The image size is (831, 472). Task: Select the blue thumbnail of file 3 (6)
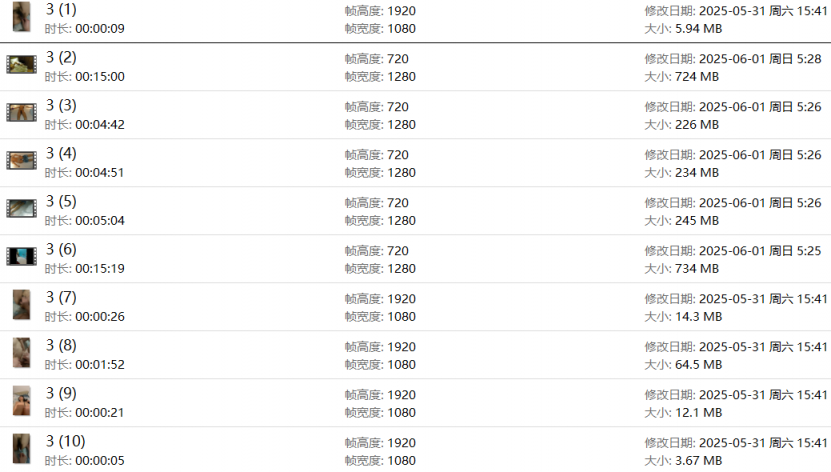pos(21,257)
